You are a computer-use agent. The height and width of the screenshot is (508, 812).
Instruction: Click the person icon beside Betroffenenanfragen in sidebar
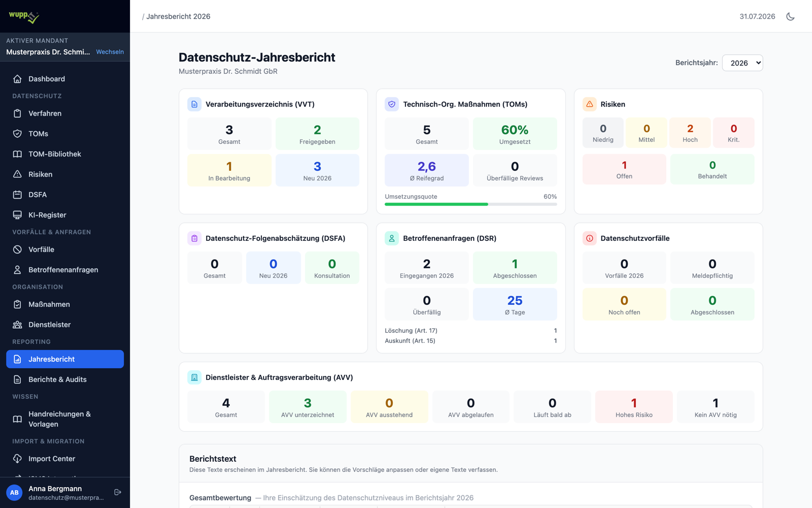coord(17,270)
